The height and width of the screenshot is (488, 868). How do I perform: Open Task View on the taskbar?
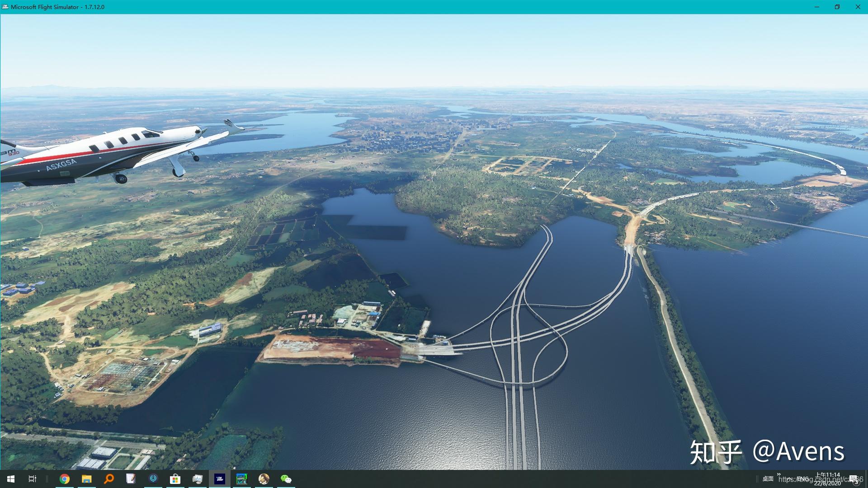point(32,479)
